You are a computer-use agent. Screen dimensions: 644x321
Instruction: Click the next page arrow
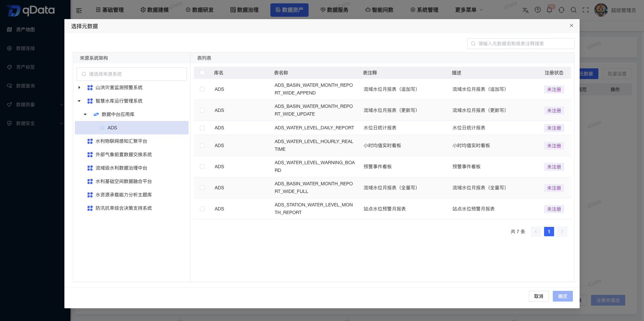point(562,232)
